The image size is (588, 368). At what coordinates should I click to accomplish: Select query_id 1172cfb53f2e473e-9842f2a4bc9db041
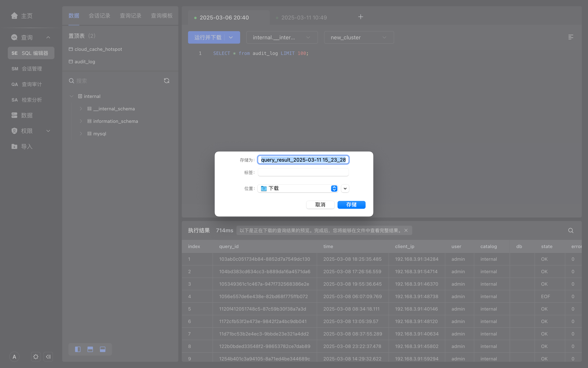[x=263, y=321]
